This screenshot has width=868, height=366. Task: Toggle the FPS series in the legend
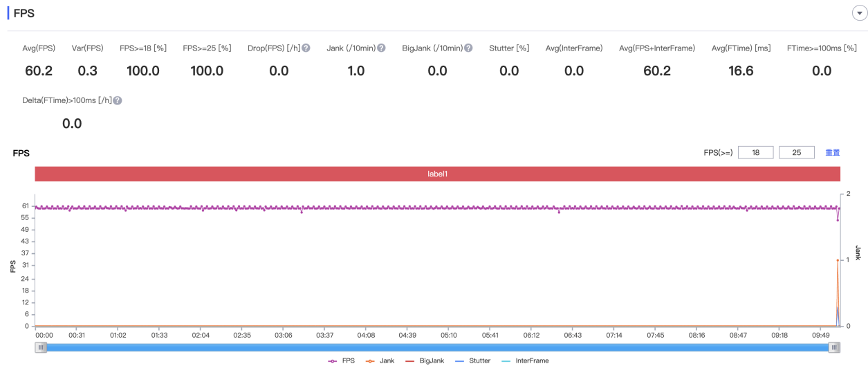(342, 360)
